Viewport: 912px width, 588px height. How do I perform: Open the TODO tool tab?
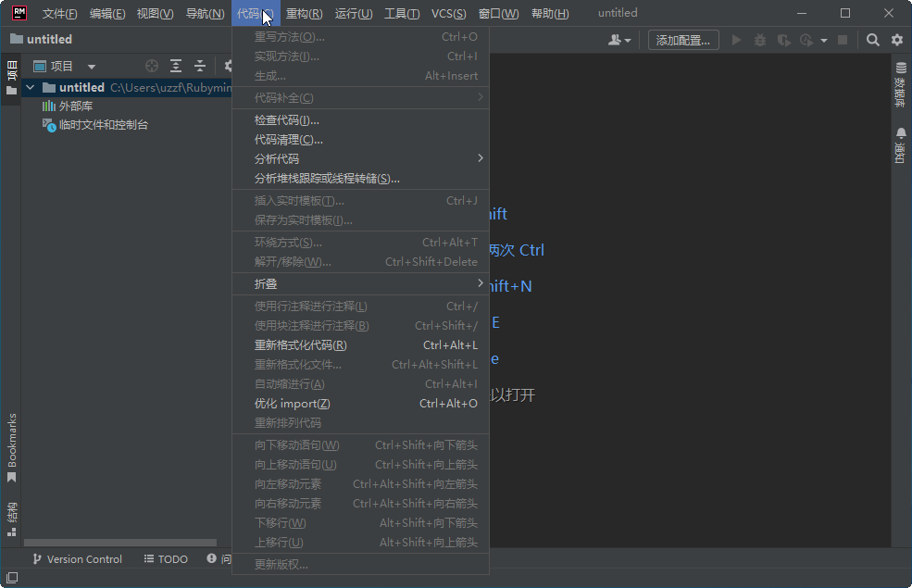click(166, 559)
